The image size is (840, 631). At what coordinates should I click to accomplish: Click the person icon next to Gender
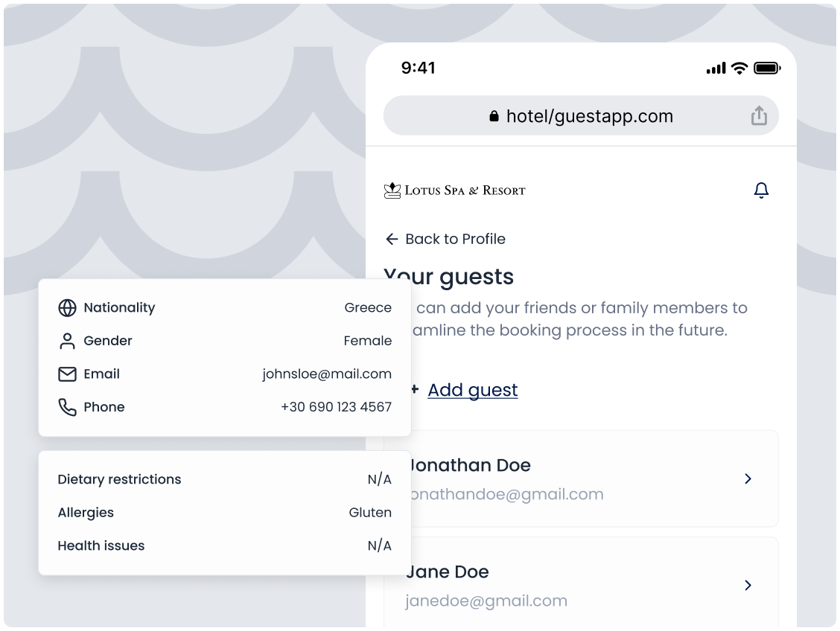click(x=67, y=341)
